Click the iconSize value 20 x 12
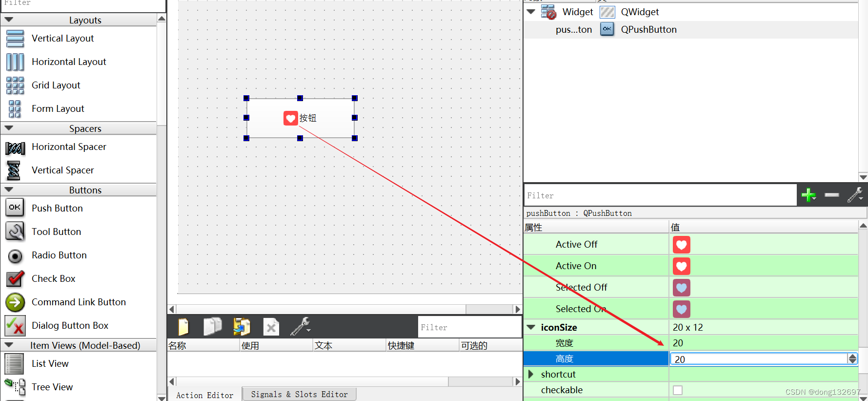This screenshot has height=401, width=868. [x=687, y=327]
